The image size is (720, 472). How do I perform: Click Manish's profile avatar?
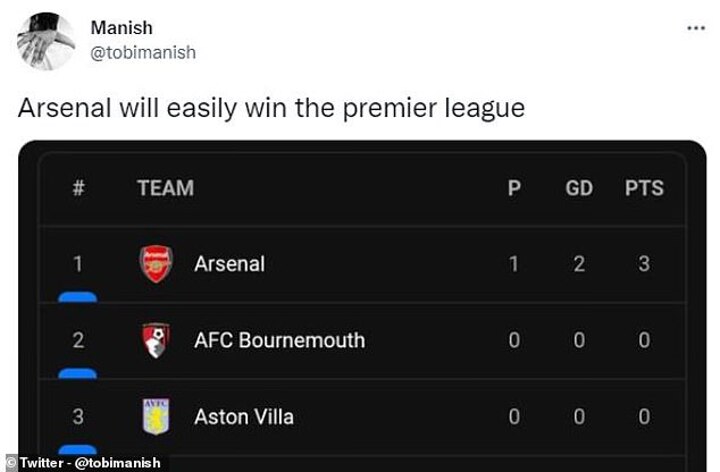tap(45, 41)
